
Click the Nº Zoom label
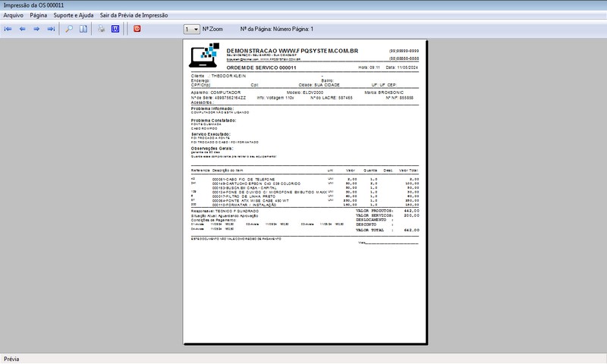click(212, 29)
